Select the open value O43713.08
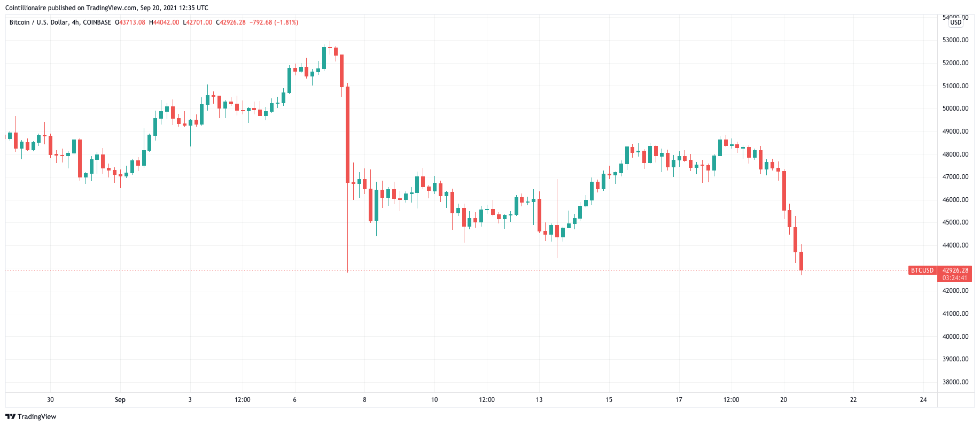Screen dimensions: 980x426 (130, 22)
